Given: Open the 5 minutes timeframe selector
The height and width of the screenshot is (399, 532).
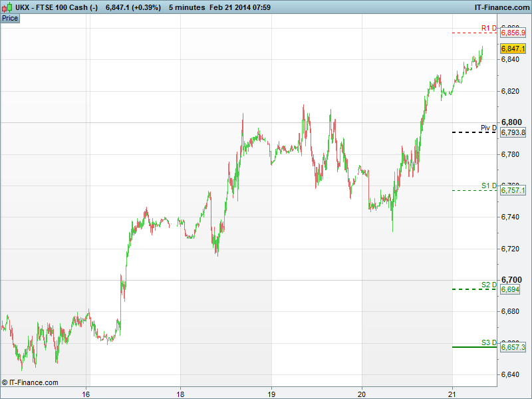Looking at the screenshot, I should [189, 7].
